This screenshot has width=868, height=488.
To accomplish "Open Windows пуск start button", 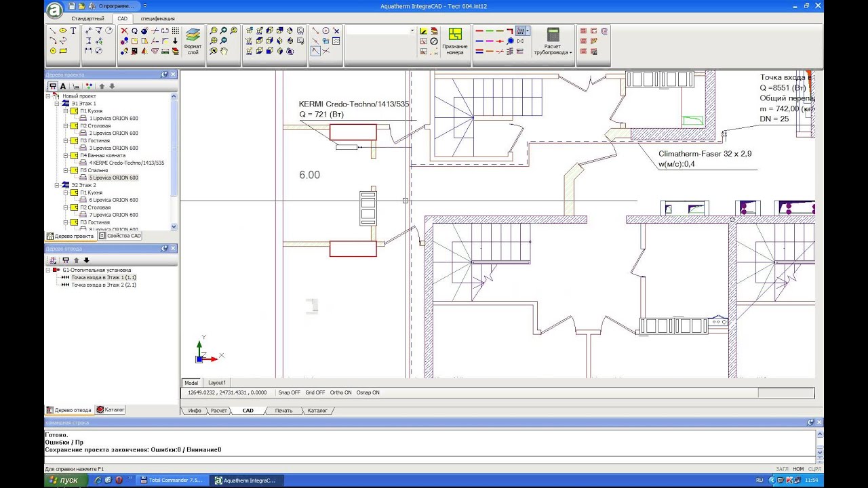I will (x=66, y=480).
